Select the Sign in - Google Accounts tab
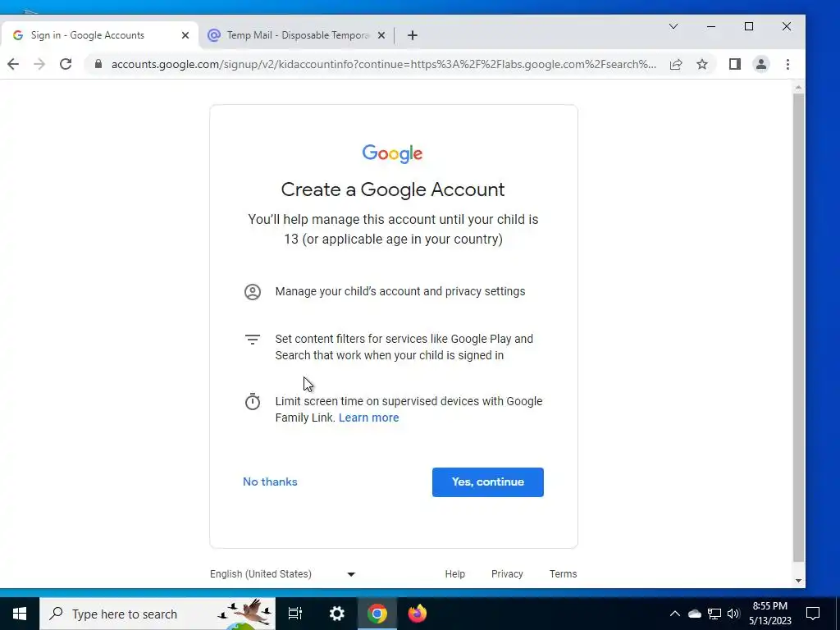The width and height of the screenshot is (840, 630). pyautogui.click(x=99, y=35)
